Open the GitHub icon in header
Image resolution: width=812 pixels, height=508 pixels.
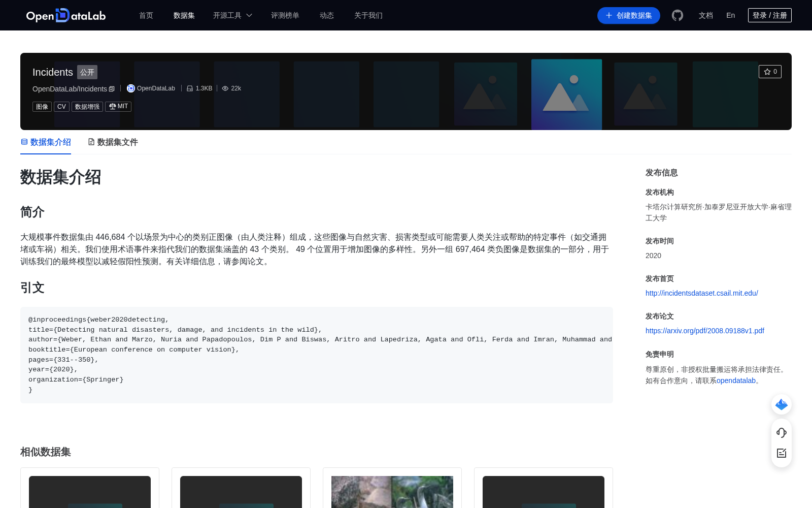click(x=678, y=15)
